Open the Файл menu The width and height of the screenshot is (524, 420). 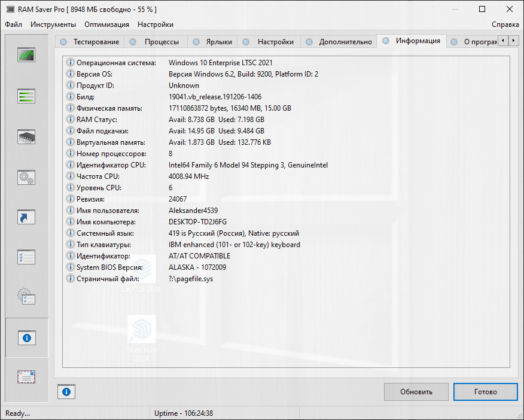coord(14,25)
